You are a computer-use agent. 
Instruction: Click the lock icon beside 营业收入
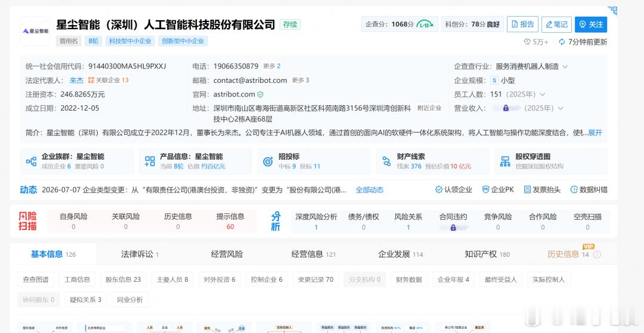click(506, 108)
